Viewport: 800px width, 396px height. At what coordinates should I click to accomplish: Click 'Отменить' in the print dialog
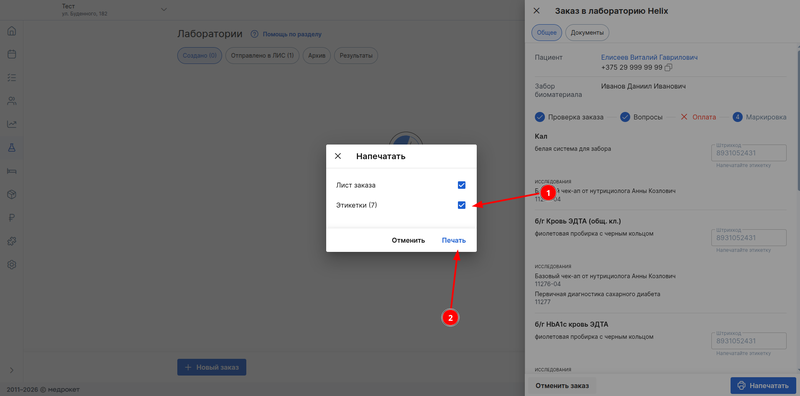tap(408, 240)
